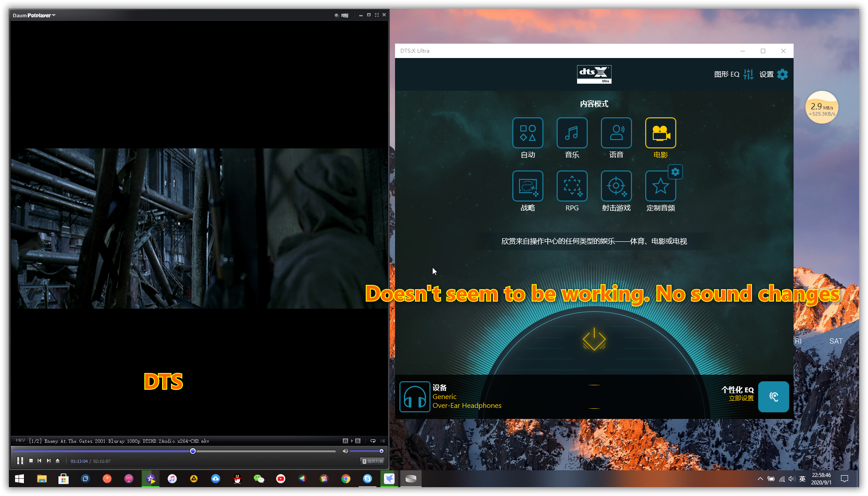Screen dimensions: 868x496
Task: Skip to previous file in PotPlayer
Action: pyautogui.click(x=39, y=461)
